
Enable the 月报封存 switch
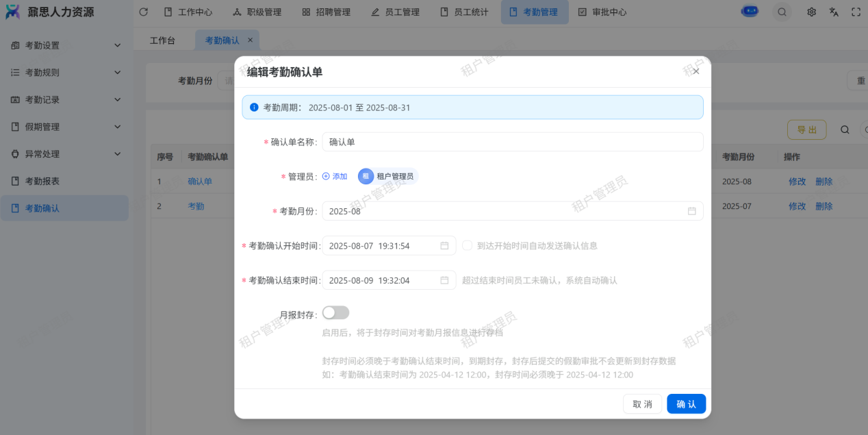[x=335, y=312]
